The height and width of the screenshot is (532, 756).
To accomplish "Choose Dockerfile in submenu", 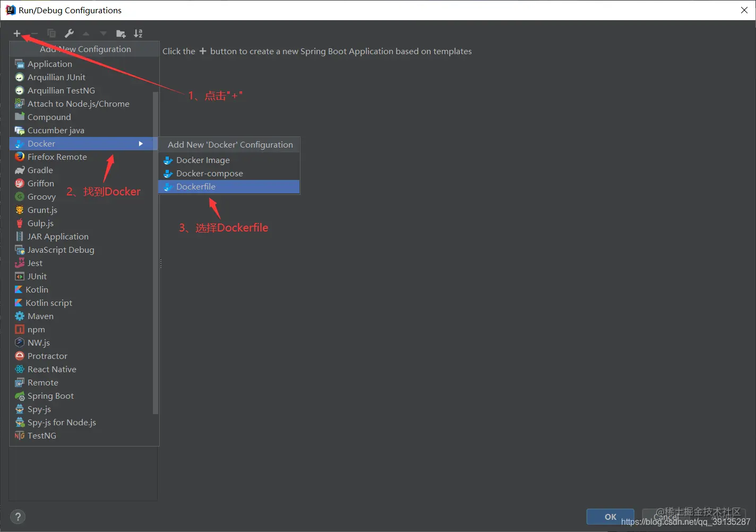I will (229, 186).
